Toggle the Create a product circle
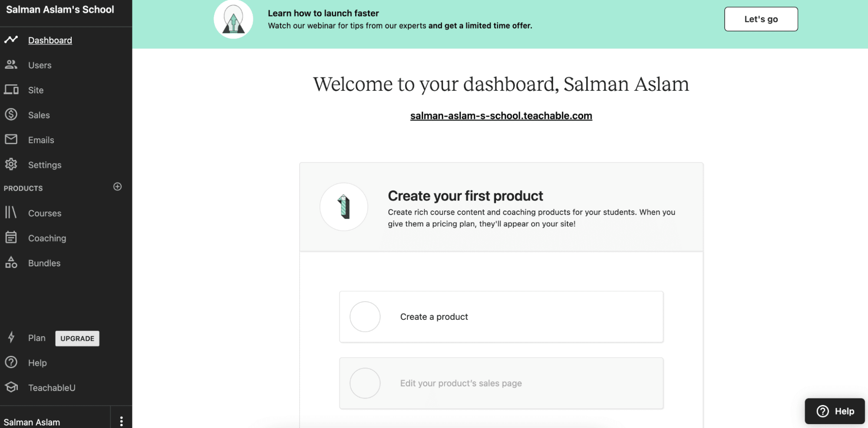 tap(365, 317)
